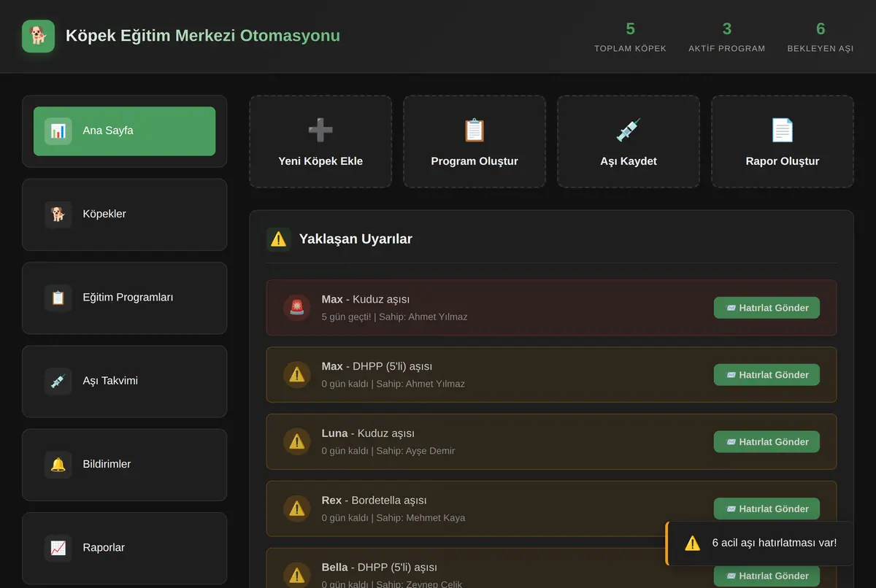The height and width of the screenshot is (588, 876).
Task: Click the Bekleyen Aşı count
Action: (x=821, y=29)
